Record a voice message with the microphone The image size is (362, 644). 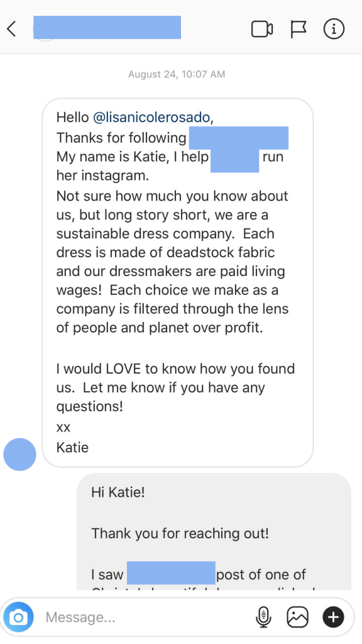pos(263,617)
